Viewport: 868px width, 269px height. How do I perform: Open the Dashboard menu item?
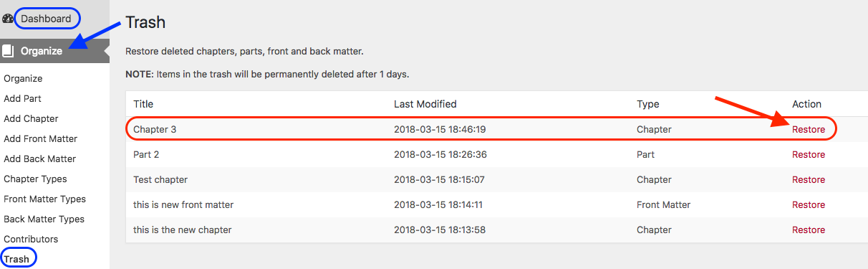point(46,19)
